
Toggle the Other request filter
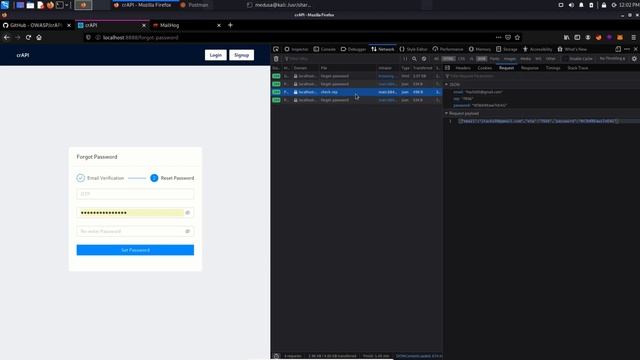click(551, 59)
